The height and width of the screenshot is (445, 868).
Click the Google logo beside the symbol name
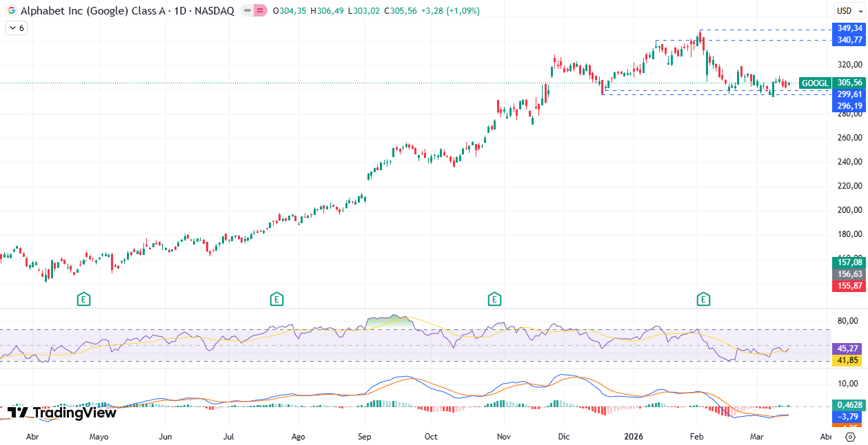coord(12,11)
